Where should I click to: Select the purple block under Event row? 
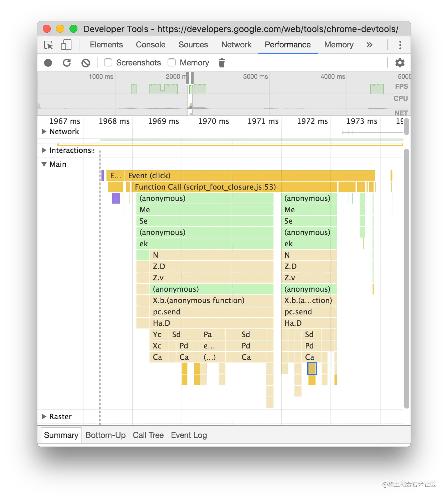coord(116,198)
